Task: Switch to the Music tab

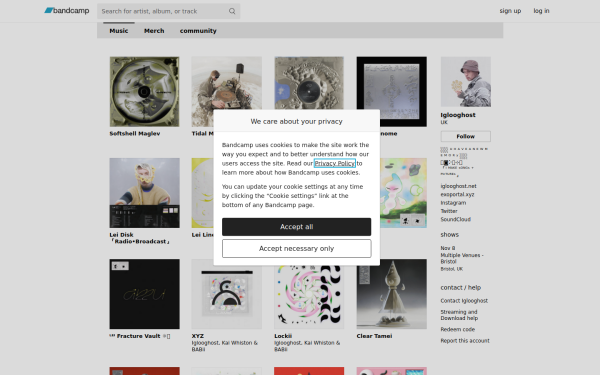Action: point(119,31)
